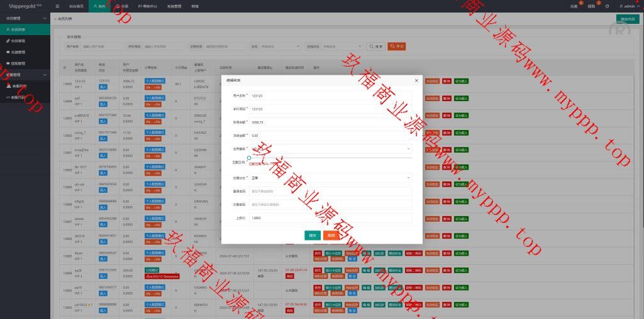The height and width of the screenshot is (319, 644).
Task: Close the edit dialog with X icon
Action: tap(416, 80)
